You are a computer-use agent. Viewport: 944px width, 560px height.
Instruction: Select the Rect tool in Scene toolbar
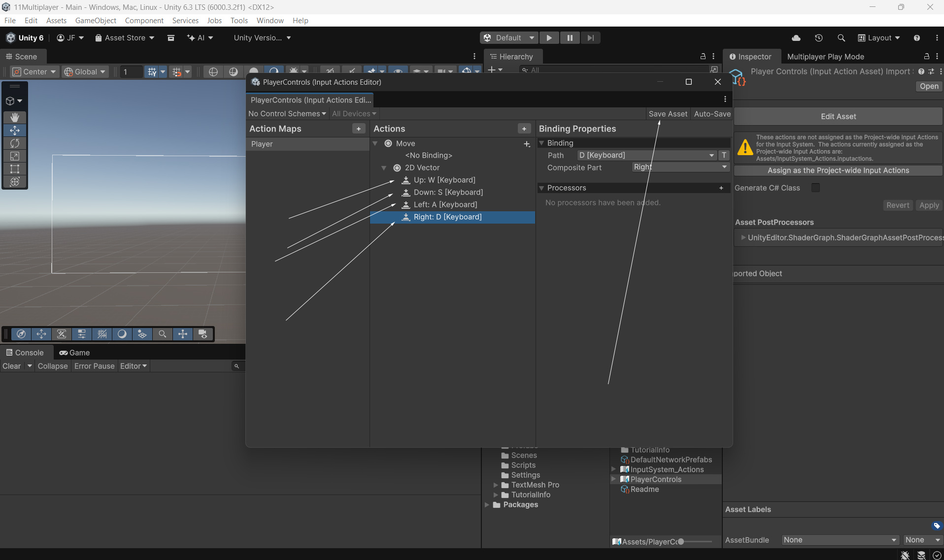tap(15, 169)
